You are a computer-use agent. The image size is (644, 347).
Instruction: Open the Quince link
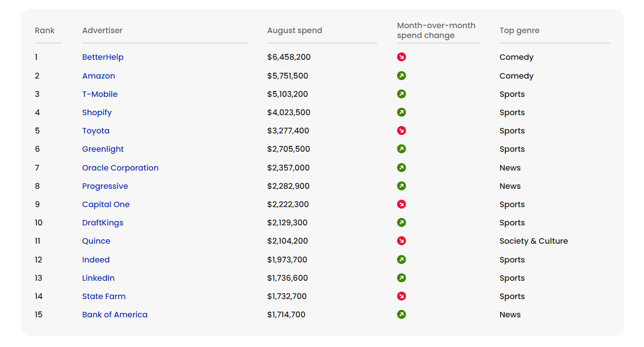pyautogui.click(x=96, y=241)
